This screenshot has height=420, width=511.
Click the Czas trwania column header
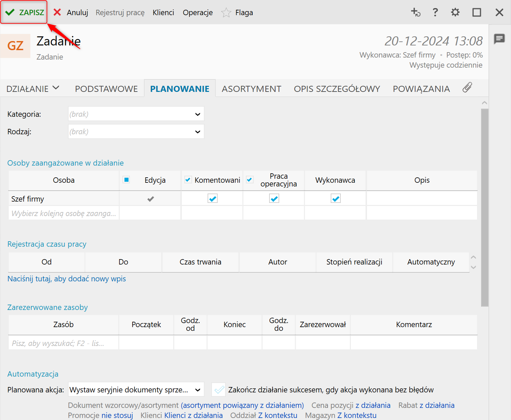click(x=200, y=262)
